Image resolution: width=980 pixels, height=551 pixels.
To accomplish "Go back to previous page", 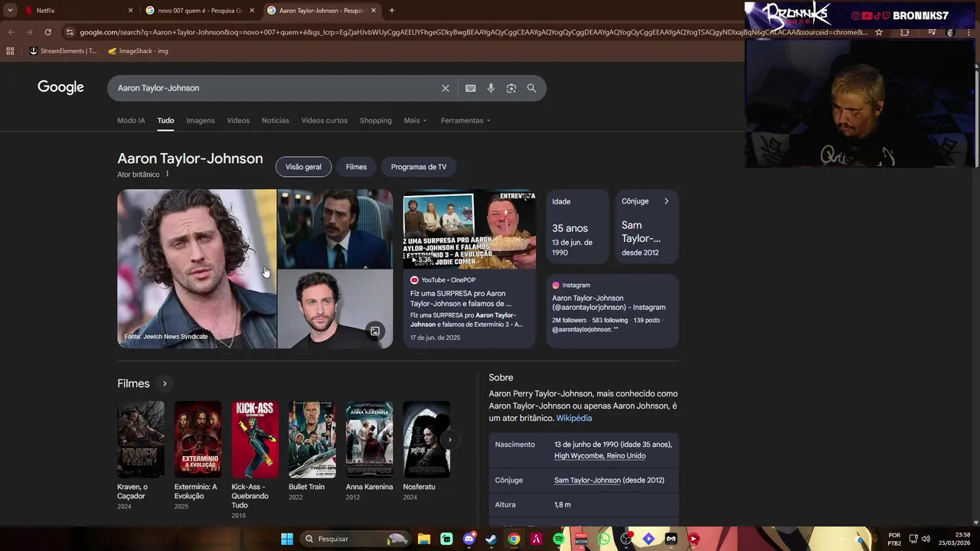I will pos(11,32).
